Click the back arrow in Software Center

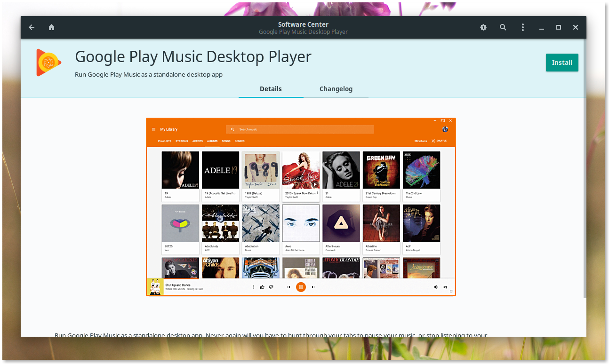coord(32,27)
